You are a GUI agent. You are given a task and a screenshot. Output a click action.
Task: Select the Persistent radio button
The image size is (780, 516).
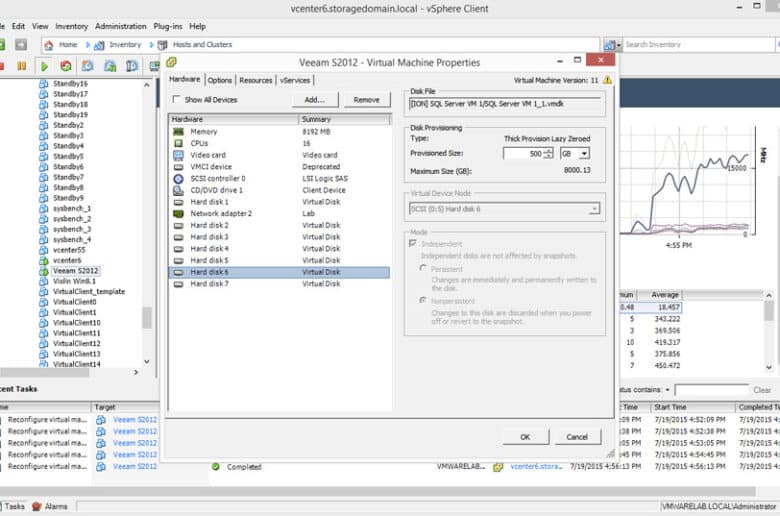point(423,268)
